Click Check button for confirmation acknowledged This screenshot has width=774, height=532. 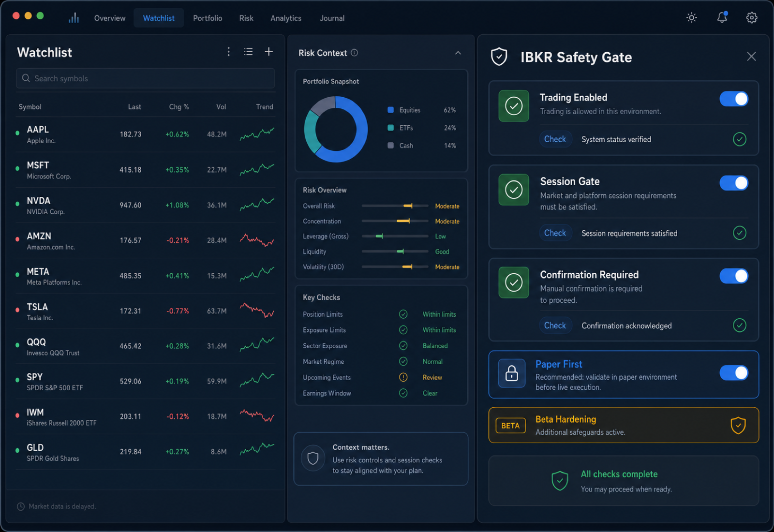click(555, 325)
